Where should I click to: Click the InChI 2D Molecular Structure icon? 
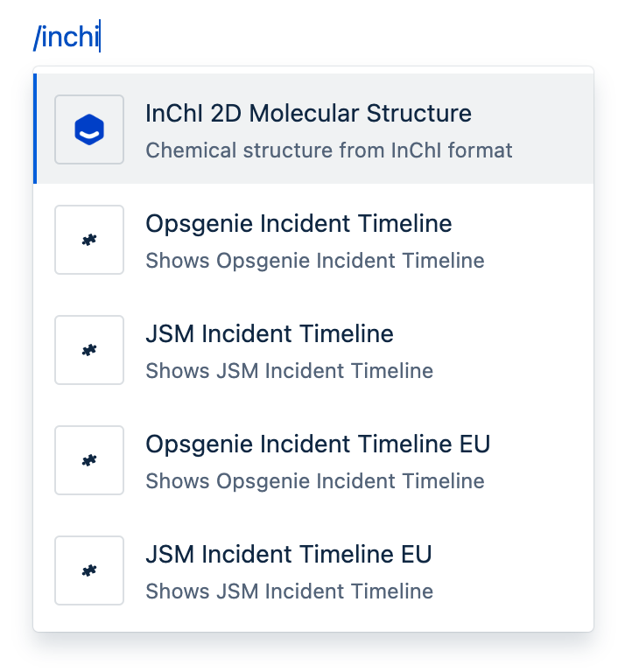pos(89,129)
